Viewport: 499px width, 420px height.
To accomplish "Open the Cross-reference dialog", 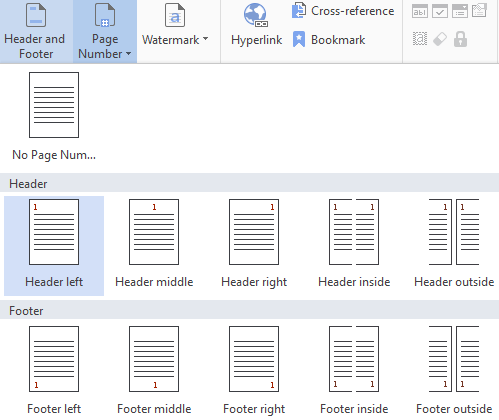I will (x=343, y=11).
